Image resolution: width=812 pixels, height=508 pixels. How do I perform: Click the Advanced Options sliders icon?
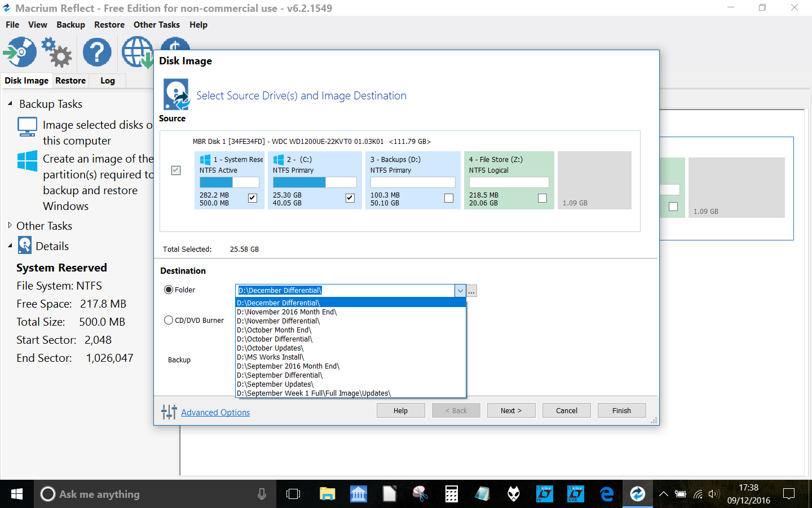(x=169, y=412)
